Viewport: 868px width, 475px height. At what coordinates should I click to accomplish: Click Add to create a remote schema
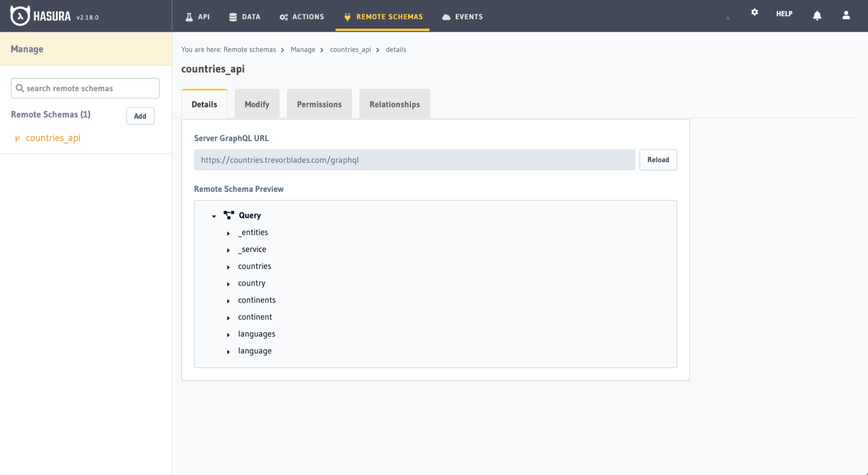pyautogui.click(x=140, y=115)
